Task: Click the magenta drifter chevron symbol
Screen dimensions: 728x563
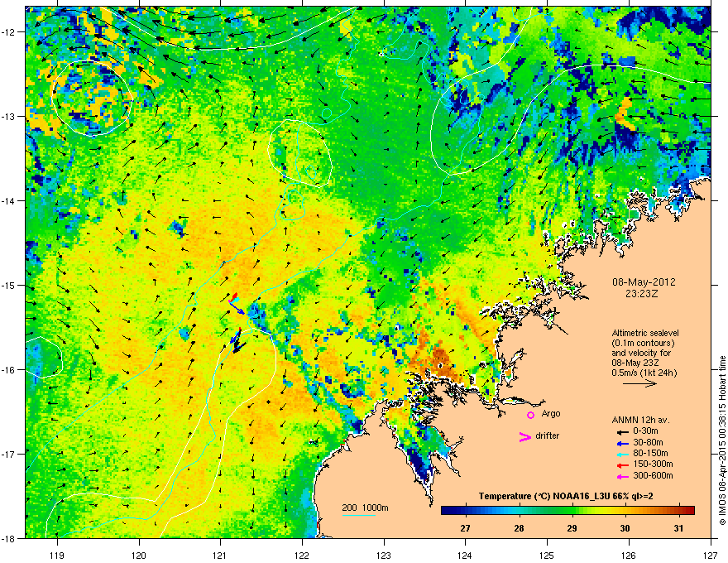Action: click(525, 436)
